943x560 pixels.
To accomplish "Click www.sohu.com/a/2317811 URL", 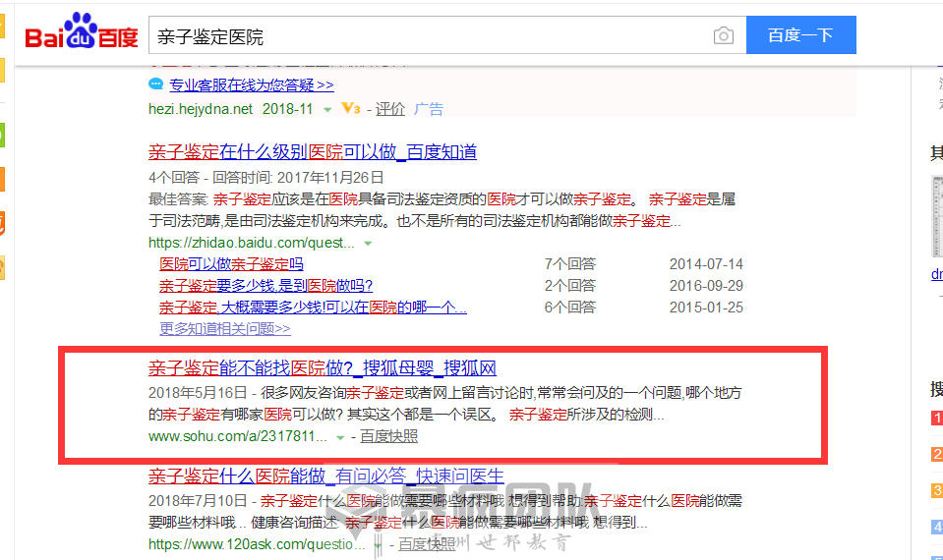I will (238, 436).
